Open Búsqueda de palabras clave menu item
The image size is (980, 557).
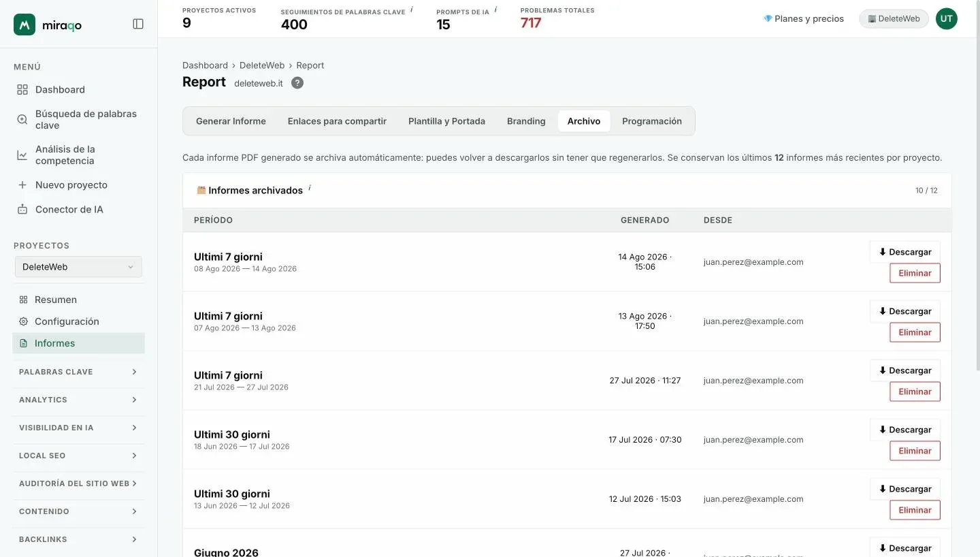point(79,119)
